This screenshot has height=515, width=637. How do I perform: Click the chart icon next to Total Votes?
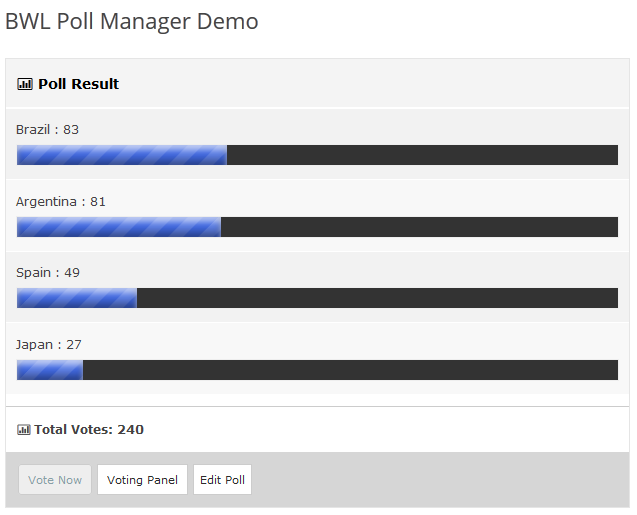(x=24, y=430)
